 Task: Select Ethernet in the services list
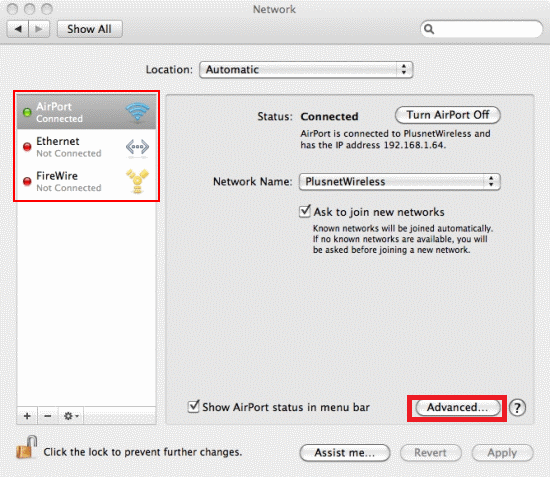(x=86, y=147)
